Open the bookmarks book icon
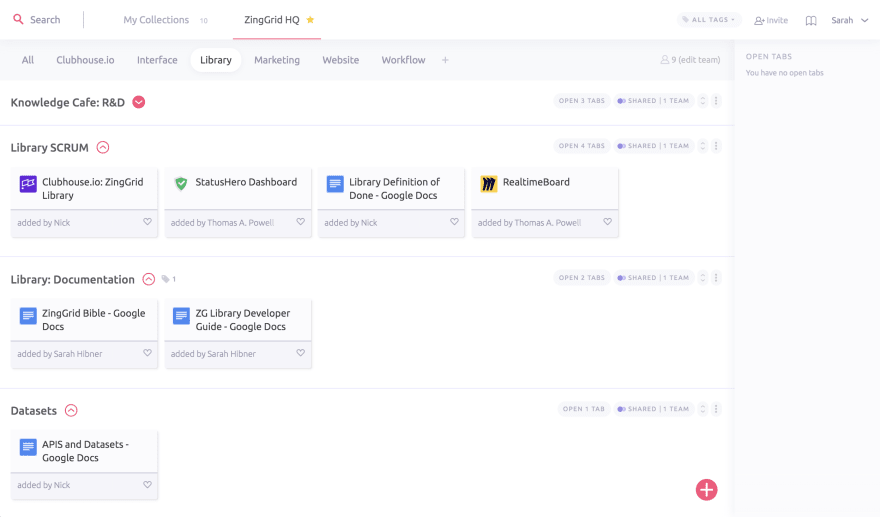 (811, 20)
